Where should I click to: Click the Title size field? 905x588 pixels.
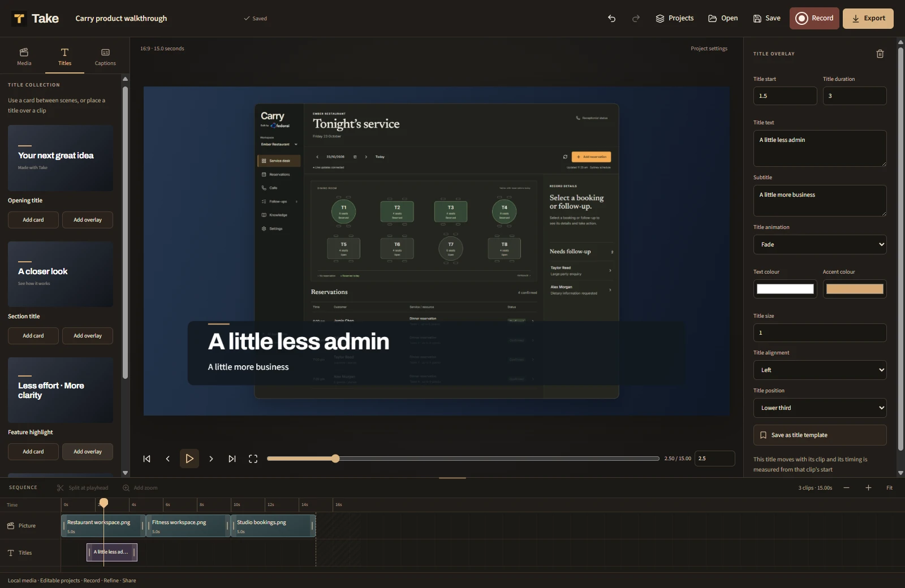pos(820,332)
